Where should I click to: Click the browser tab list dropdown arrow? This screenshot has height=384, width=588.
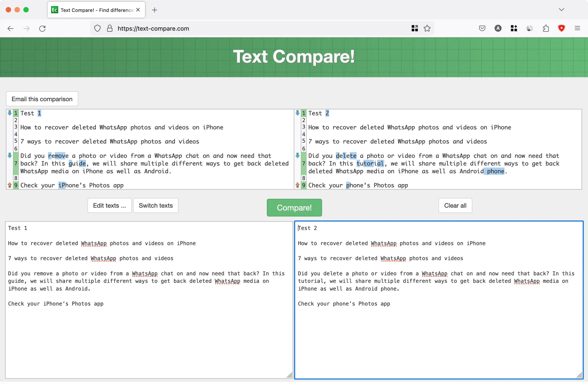coord(561,9)
